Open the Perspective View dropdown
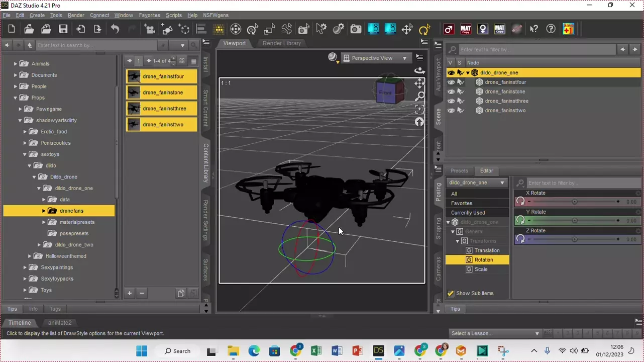The height and width of the screenshot is (362, 644). pos(375,58)
